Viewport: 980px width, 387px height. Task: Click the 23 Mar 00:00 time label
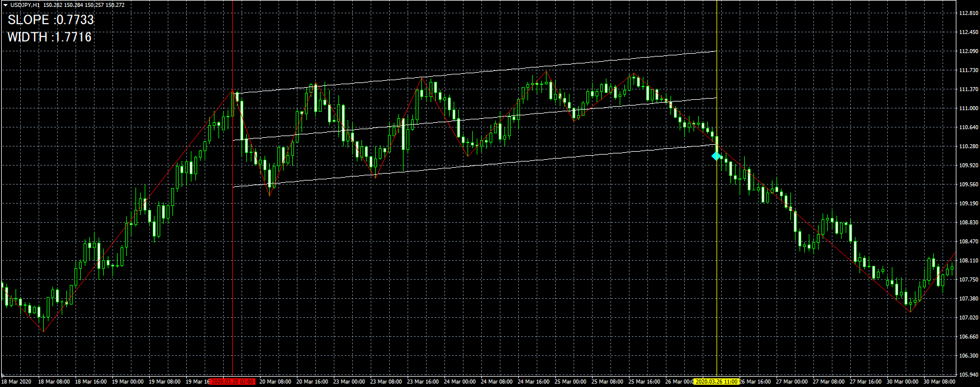pyautogui.click(x=349, y=382)
